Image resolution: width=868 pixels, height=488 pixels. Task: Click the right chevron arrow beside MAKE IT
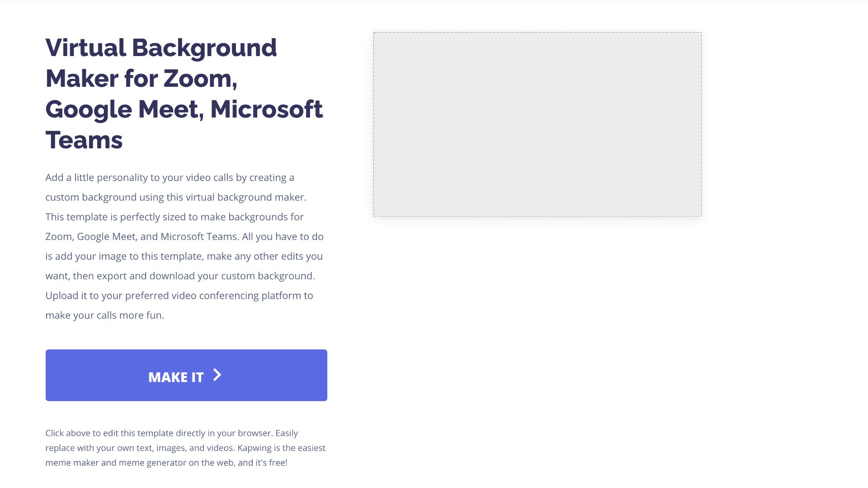click(x=217, y=375)
